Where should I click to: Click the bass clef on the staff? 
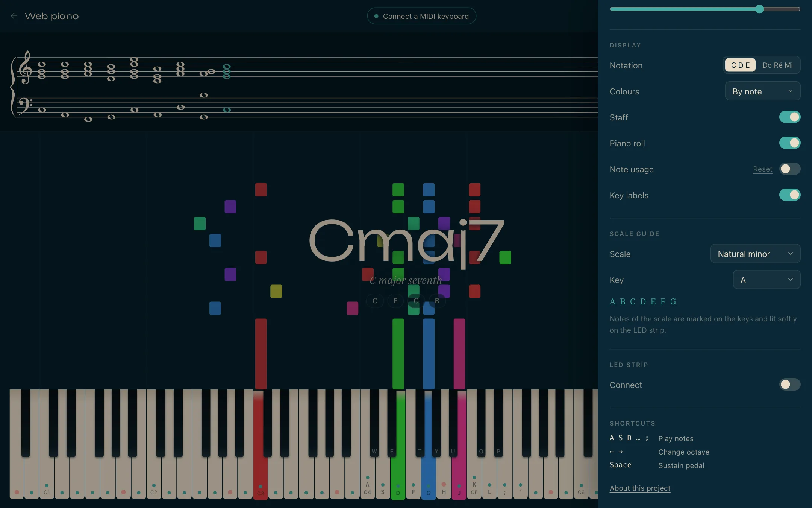(x=25, y=106)
